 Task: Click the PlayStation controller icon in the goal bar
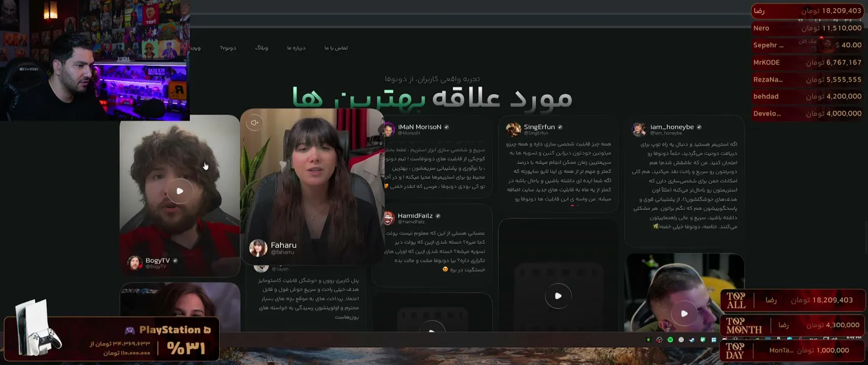click(130, 331)
